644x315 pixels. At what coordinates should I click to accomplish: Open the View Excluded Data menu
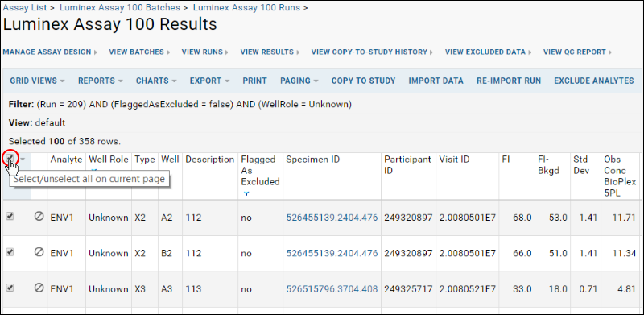click(489, 52)
